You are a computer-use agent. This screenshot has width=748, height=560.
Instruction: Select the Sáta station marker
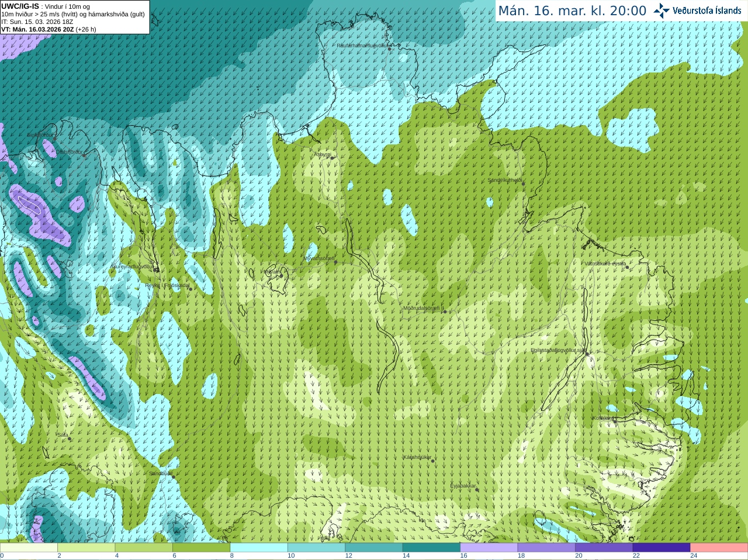point(70,438)
